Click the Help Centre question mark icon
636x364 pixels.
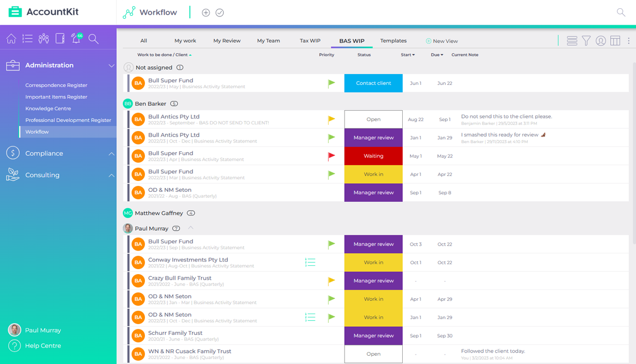(14, 346)
